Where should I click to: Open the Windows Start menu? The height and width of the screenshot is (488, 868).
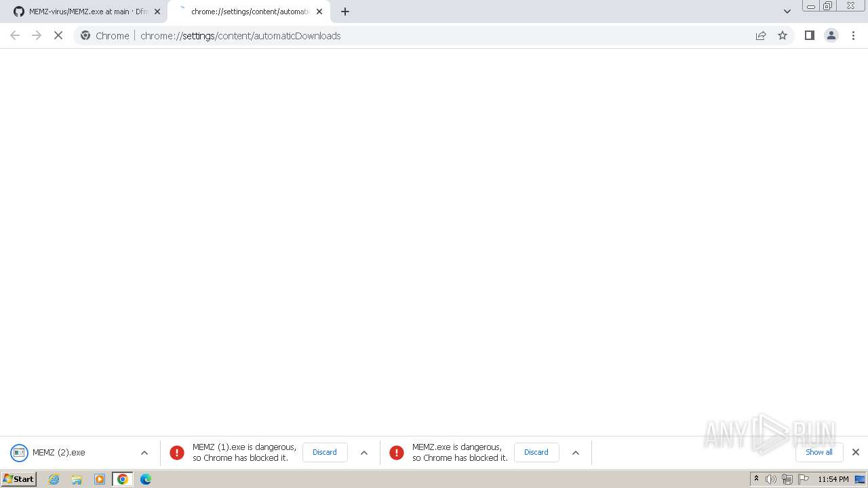(19, 479)
